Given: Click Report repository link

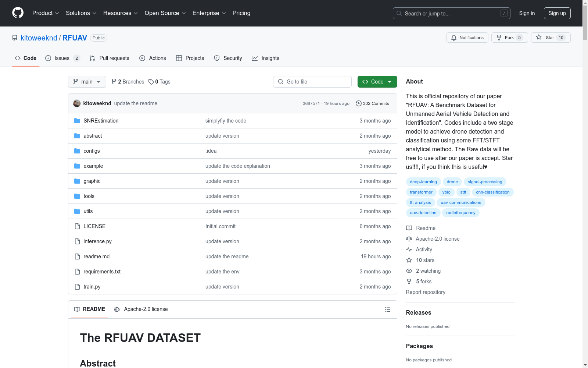Looking at the screenshot, I should coord(426,292).
